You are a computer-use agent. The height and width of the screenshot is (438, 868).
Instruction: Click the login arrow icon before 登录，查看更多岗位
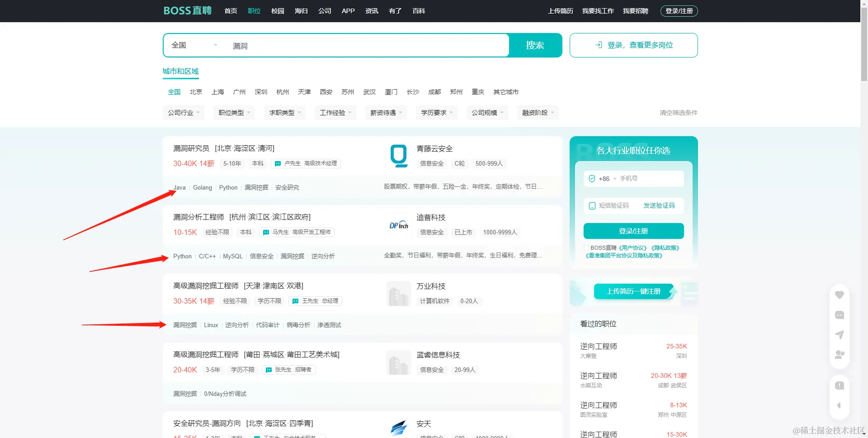pyautogui.click(x=599, y=45)
